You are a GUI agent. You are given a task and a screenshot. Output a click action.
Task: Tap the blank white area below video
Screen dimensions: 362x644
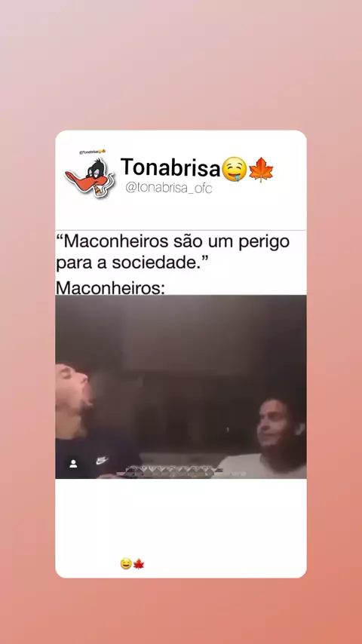181,517
